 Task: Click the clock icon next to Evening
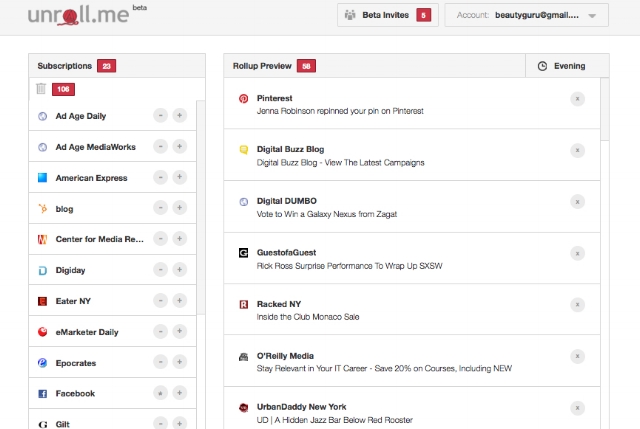(x=542, y=66)
